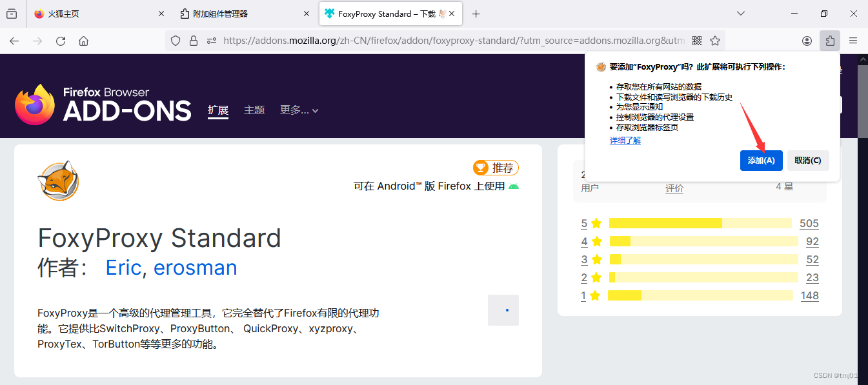This screenshot has height=385, width=868.
Task: Open the 详细了解 link
Action: 625,140
